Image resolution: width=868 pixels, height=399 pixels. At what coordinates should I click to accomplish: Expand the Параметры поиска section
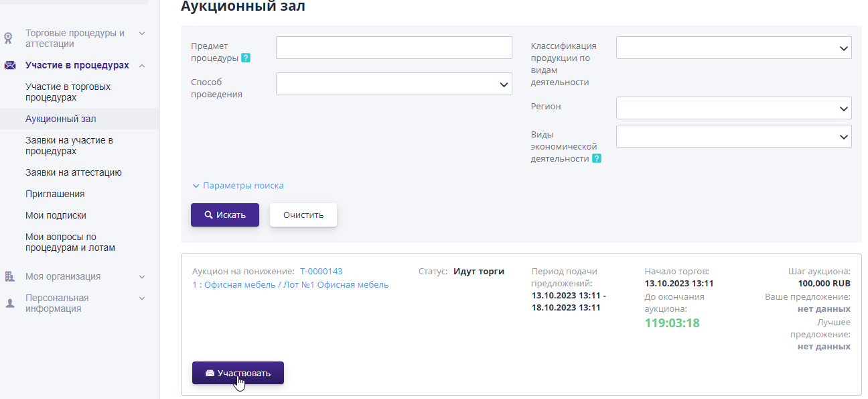[238, 185]
